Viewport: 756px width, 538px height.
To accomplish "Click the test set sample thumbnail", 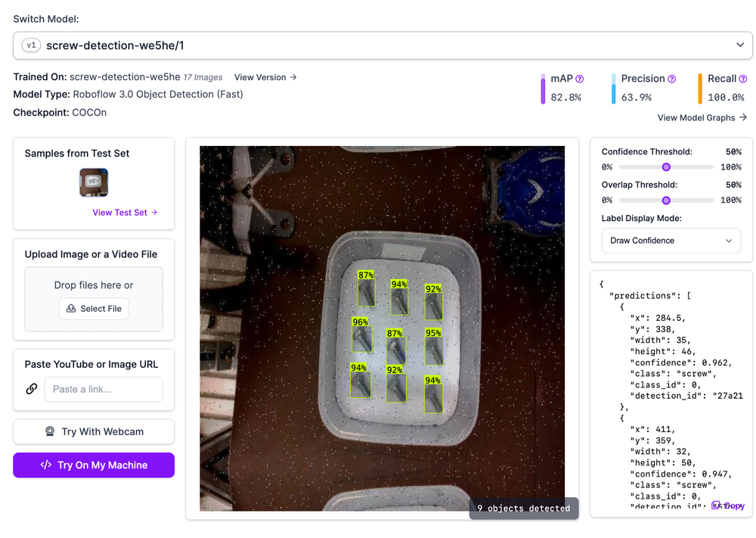I will tap(93, 182).
